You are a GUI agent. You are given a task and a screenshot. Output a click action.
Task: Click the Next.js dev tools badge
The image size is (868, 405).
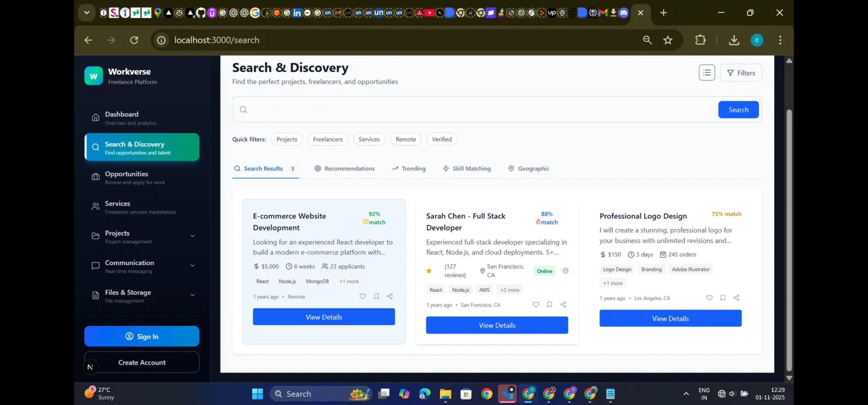(90, 367)
